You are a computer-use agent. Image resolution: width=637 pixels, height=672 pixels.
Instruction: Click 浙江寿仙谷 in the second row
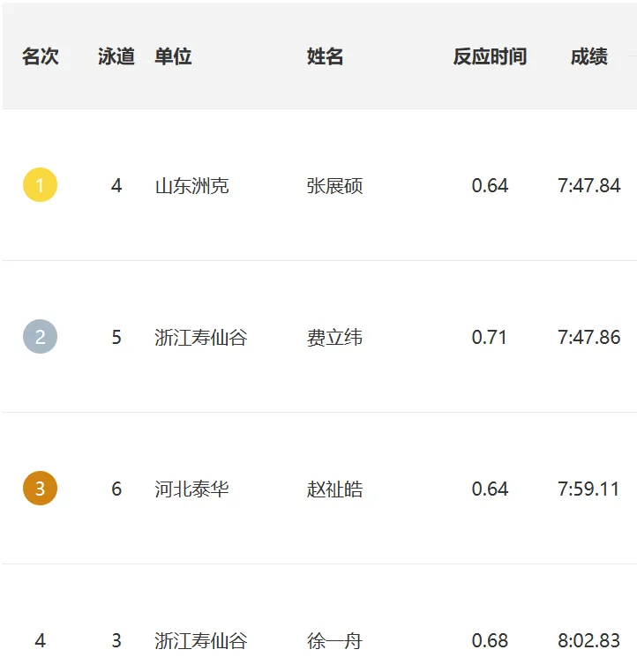pos(201,337)
